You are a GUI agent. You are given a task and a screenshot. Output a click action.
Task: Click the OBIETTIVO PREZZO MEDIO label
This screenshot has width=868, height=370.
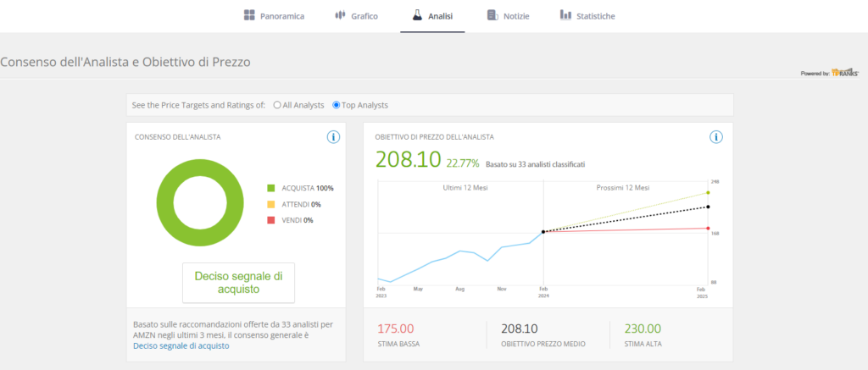(x=543, y=344)
